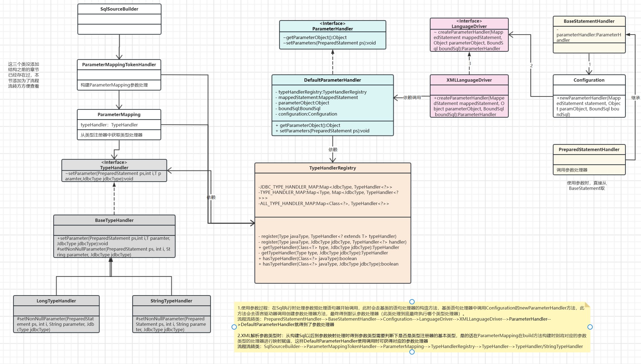Click the left resize handle of yellow note
Viewport: 641px width, 364px height.
[x=234, y=327]
